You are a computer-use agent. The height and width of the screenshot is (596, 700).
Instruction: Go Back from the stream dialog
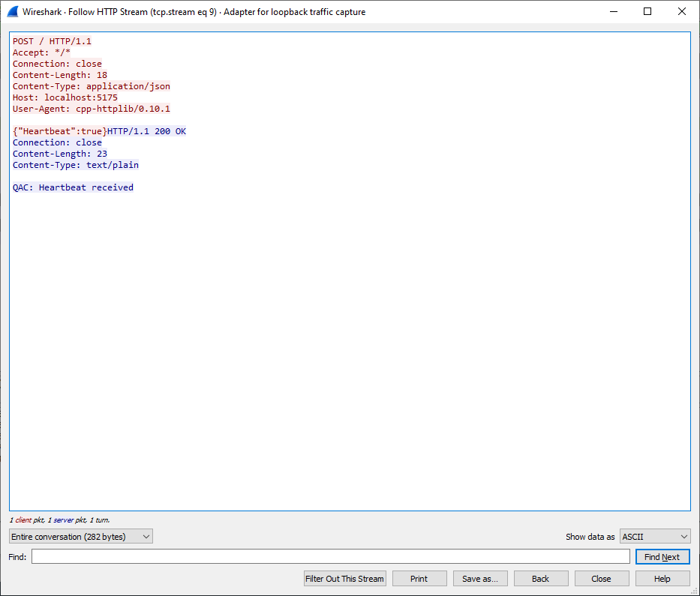(x=541, y=579)
